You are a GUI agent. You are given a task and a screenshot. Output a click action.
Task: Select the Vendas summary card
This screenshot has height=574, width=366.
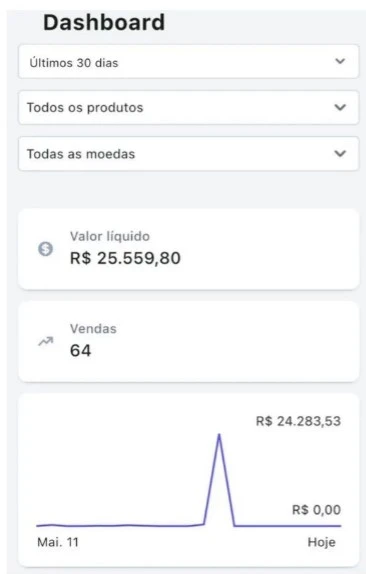188,342
